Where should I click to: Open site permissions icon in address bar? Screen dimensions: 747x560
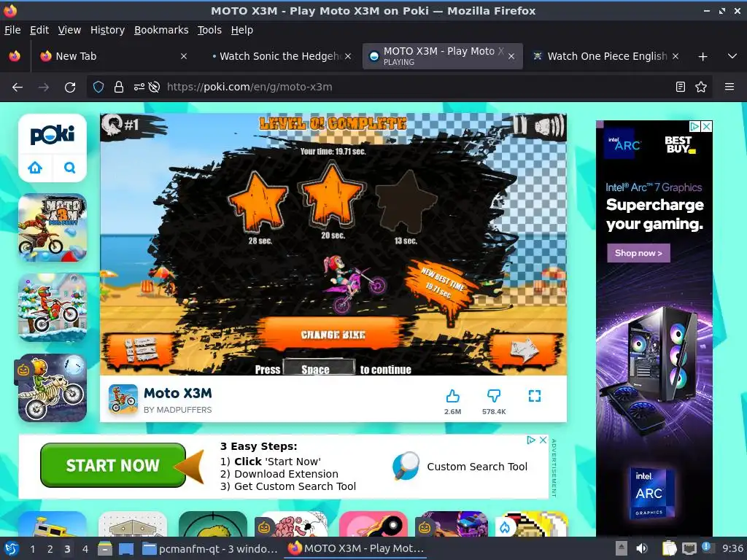click(139, 87)
